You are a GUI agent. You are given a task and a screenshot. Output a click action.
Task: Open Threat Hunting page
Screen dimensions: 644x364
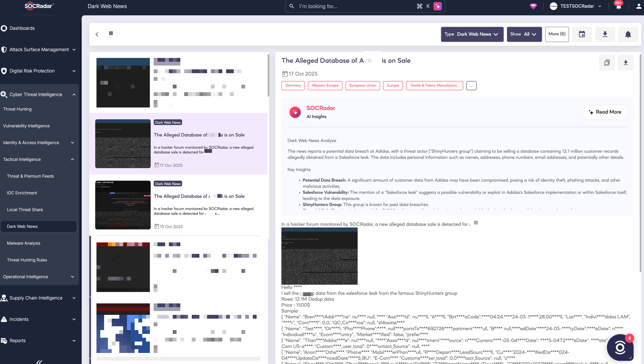(x=17, y=109)
